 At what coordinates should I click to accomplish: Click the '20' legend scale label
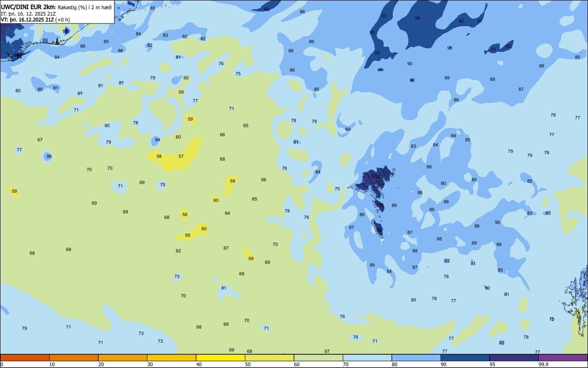tap(101, 364)
